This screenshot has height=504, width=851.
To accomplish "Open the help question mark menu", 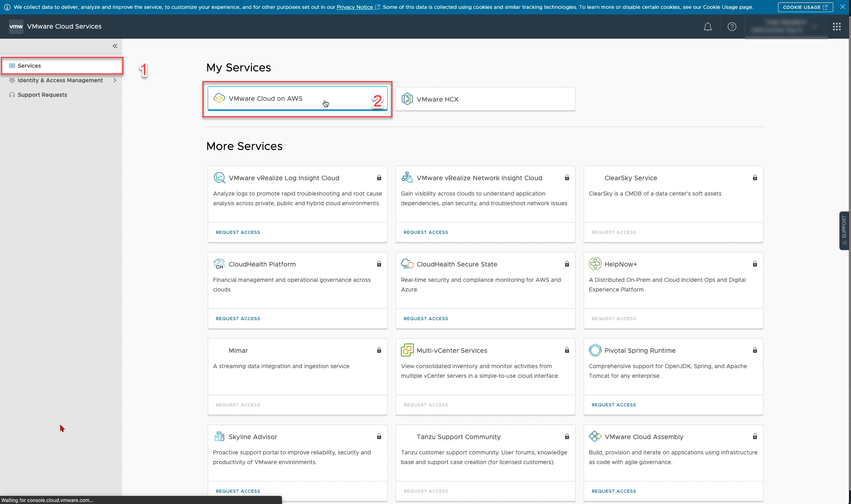I will (x=732, y=27).
